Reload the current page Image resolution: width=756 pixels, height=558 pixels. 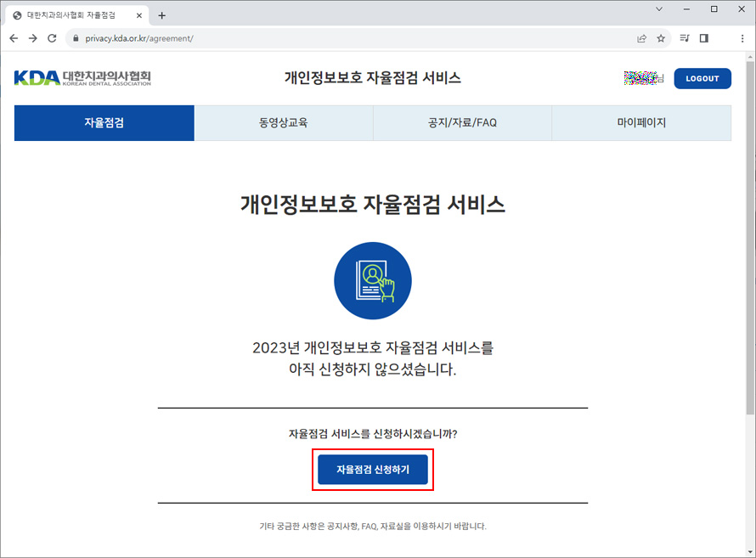pyautogui.click(x=52, y=38)
